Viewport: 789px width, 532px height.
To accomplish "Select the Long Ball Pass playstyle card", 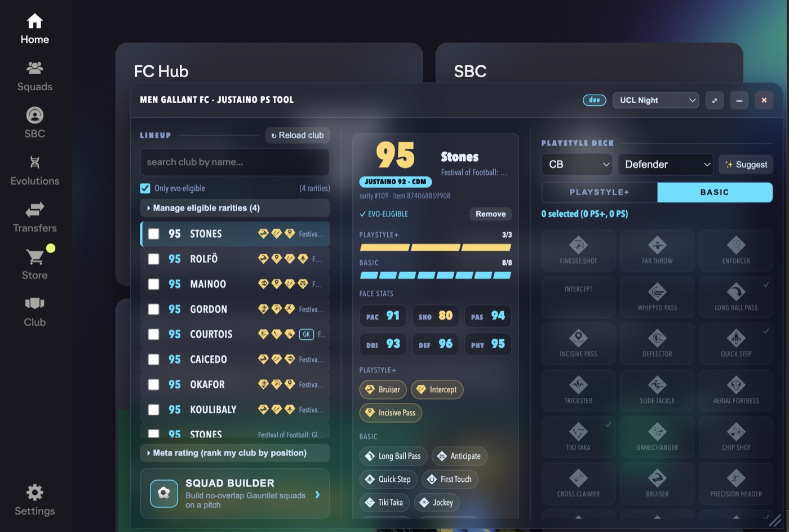I will point(736,298).
